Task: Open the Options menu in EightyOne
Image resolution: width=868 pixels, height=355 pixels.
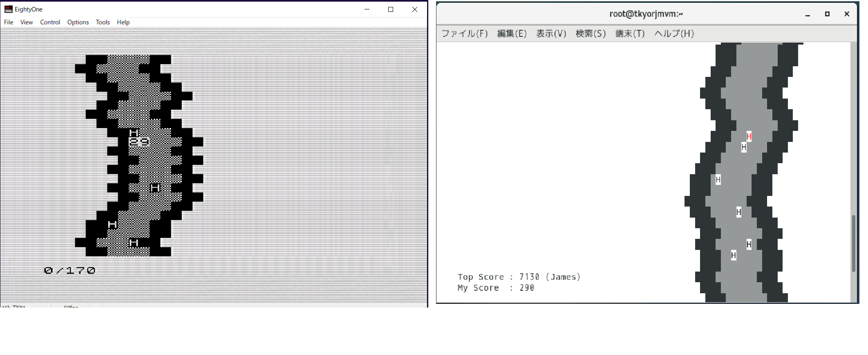Action: 78,22
